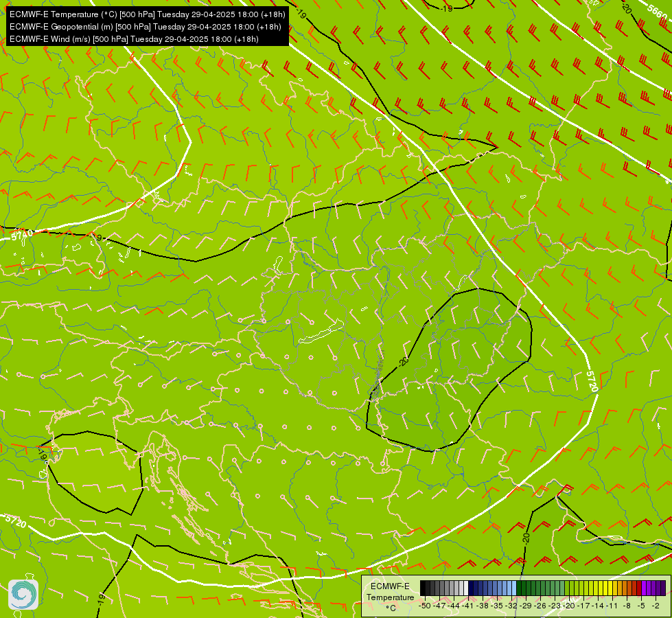Click the -41 value on the legend
The width and height of the screenshot is (672, 618).
[467, 606]
